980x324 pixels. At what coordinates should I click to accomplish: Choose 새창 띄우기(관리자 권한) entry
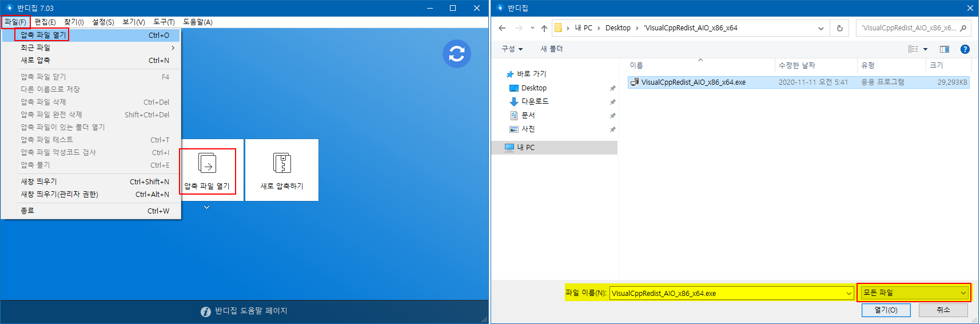click(x=91, y=194)
